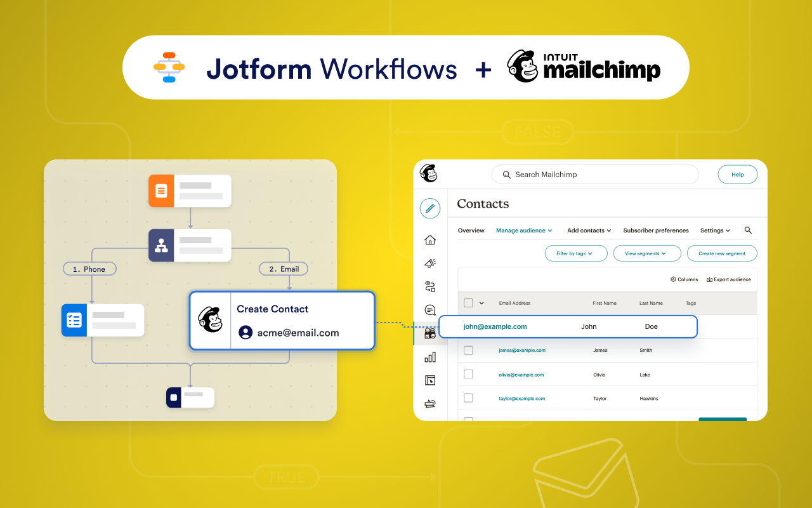812x508 pixels.
Task: Open the chat bubble inbox sidebar icon
Action: tap(430, 310)
